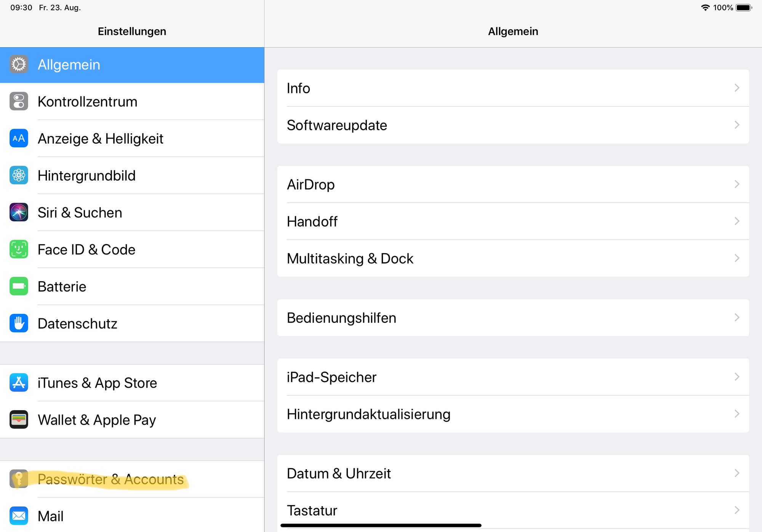Image resolution: width=762 pixels, height=532 pixels.
Task: Open Softwareupdate
Action: click(x=513, y=125)
